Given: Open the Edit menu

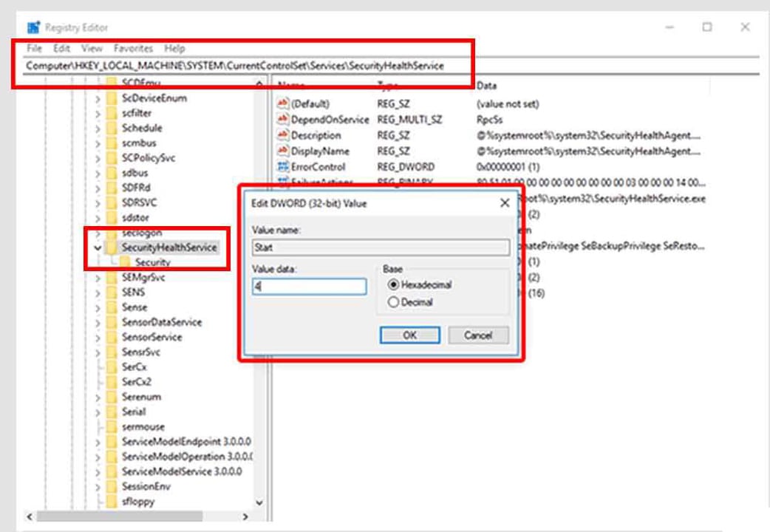Looking at the screenshot, I should 62,48.
